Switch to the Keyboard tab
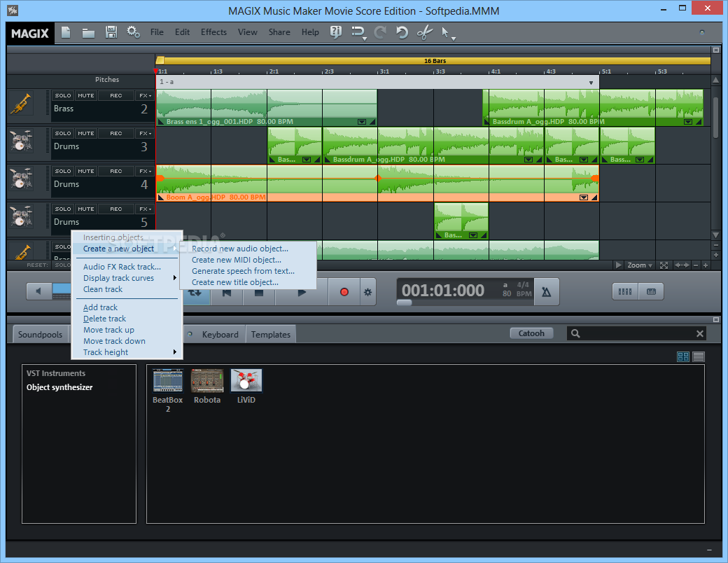Viewport: 728px width, 563px height. (x=220, y=335)
